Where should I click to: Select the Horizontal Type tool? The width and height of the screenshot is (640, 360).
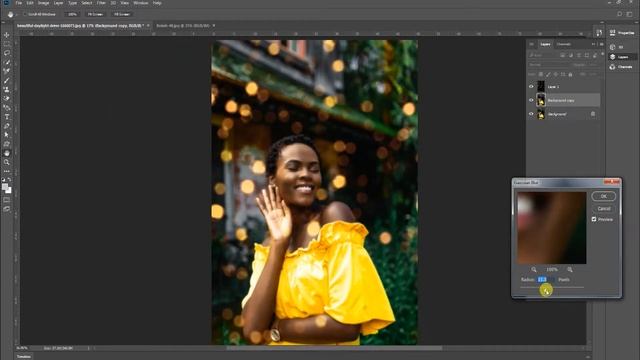coord(7,117)
